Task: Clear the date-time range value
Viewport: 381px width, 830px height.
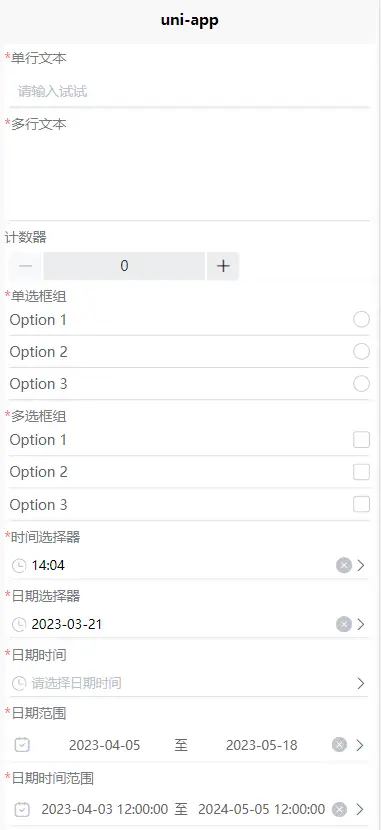Action: click(340, 809)
